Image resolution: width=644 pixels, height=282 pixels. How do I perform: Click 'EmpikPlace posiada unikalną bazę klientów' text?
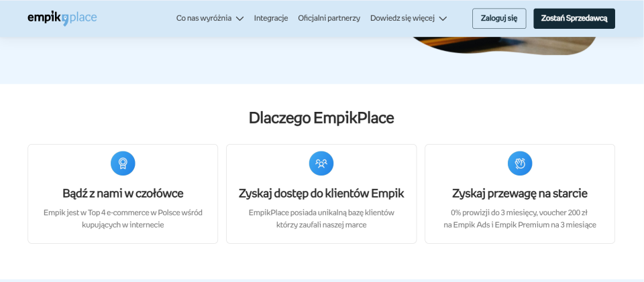pyautogui.click(x=321, y=218)
